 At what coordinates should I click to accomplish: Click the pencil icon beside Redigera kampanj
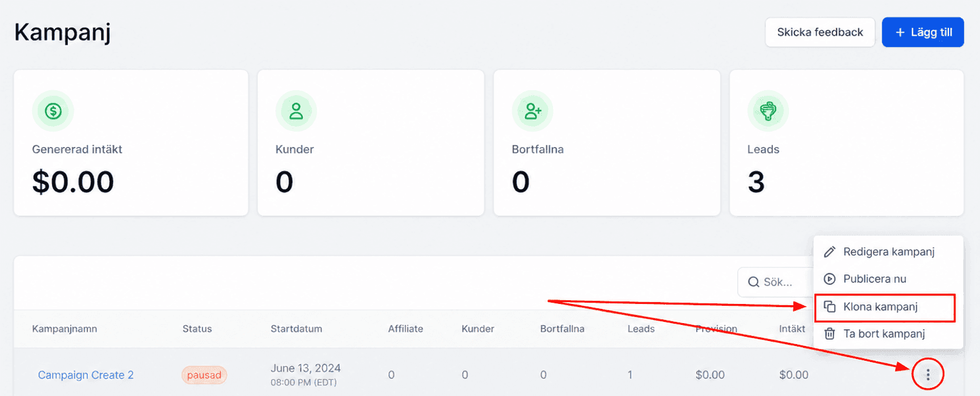[x=830, y=251]
